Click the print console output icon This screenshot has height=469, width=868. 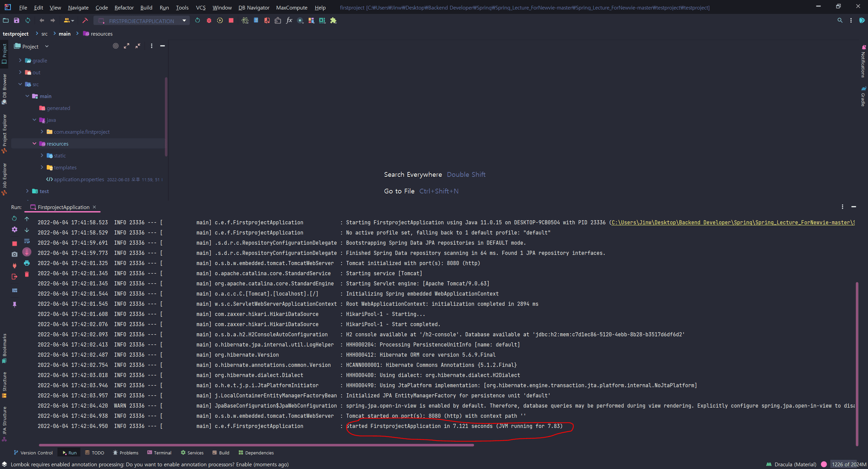click(27, 263)
